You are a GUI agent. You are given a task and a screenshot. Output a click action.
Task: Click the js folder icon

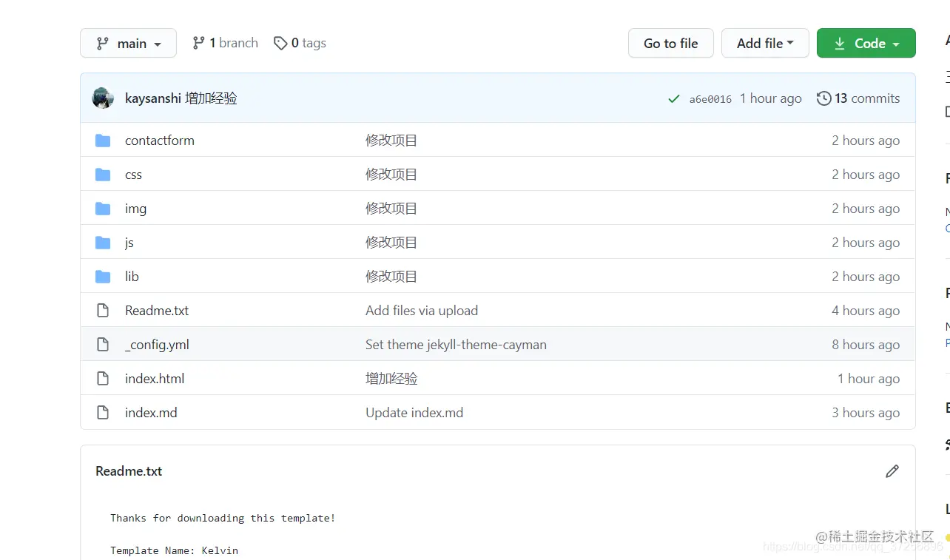click(x=103, y=243)
